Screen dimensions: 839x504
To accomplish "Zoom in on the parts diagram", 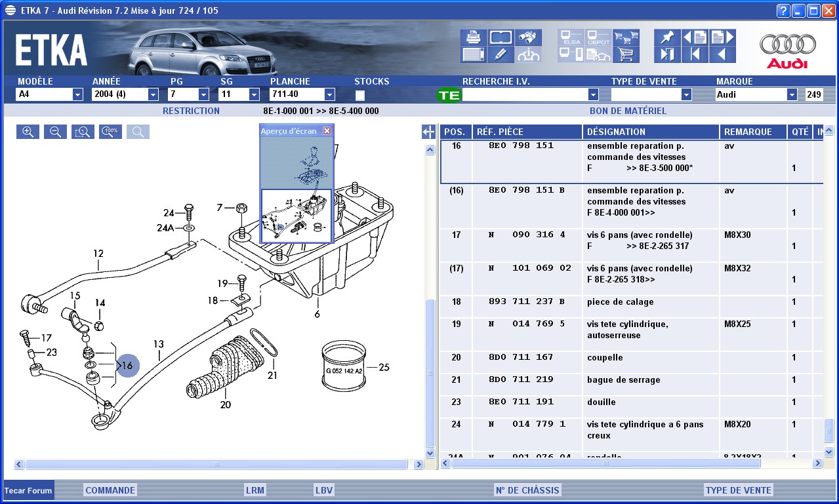I will click(28, 132).
